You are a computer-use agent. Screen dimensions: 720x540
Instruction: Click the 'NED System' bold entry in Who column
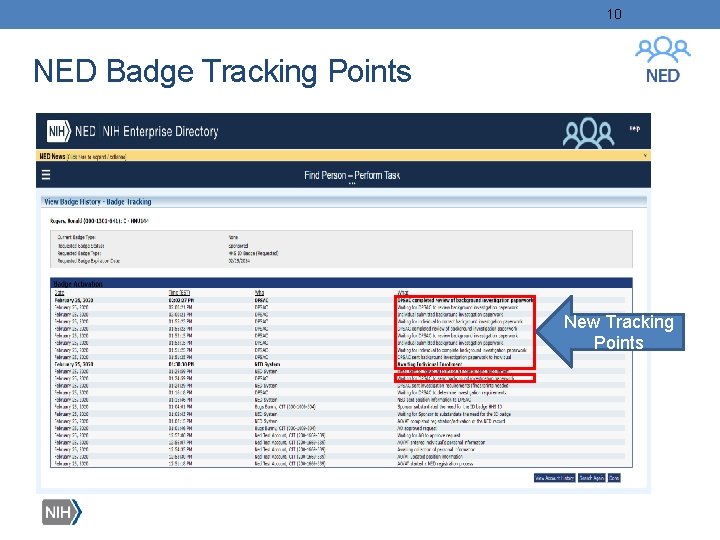(x=267, y=364)
